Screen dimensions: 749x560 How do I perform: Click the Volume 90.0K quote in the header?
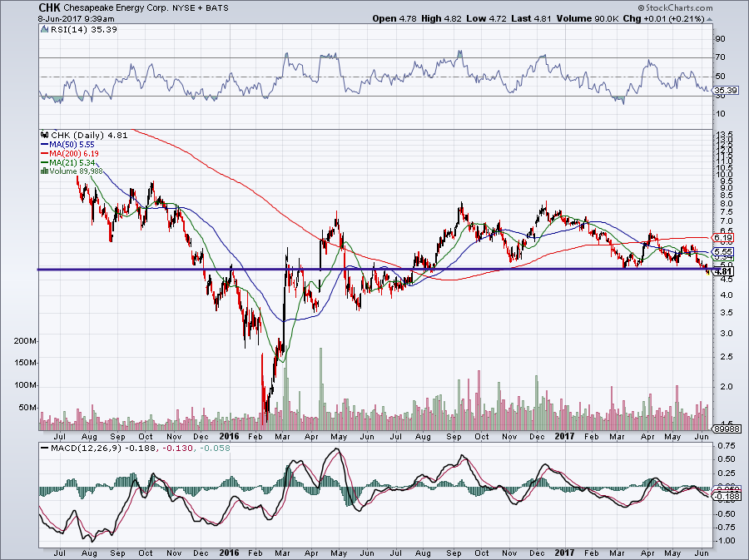587,19
